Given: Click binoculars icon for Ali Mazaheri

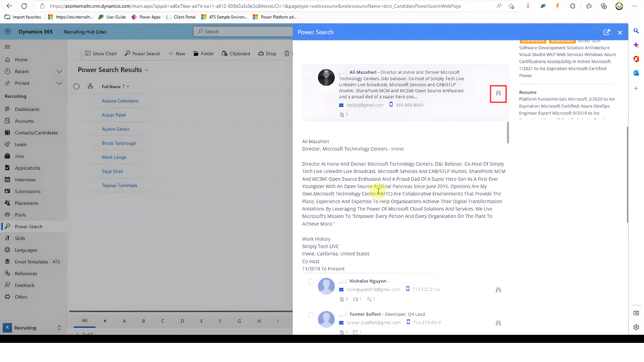Looking at the screenshot, I should pyautogui.click(x=498, y=93).
